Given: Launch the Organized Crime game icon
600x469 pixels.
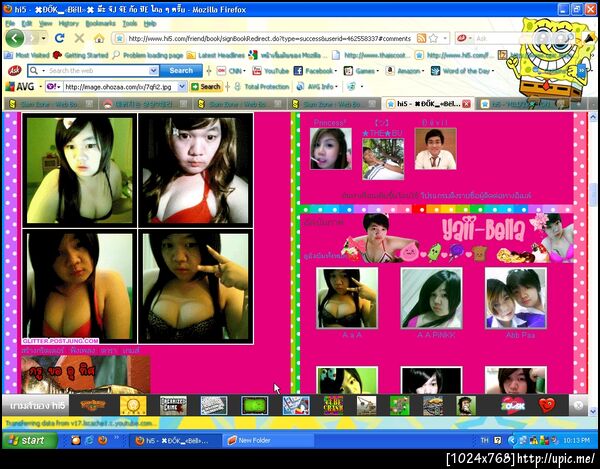Looking at the screenshot, I should pyautogui.click(x=173, y=405).
